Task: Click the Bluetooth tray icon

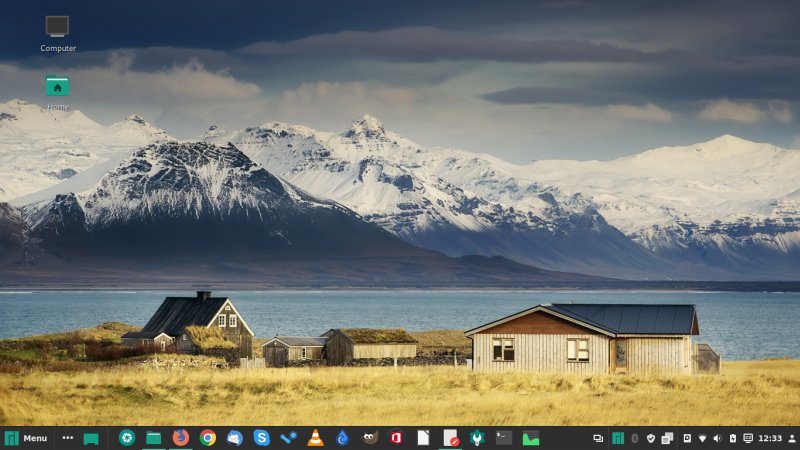Action: pyautogui.click(x=635, y=438)
